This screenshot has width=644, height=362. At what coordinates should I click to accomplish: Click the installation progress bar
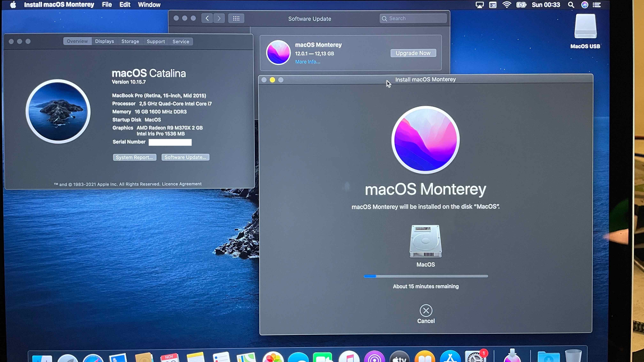(x=425, y=276)
